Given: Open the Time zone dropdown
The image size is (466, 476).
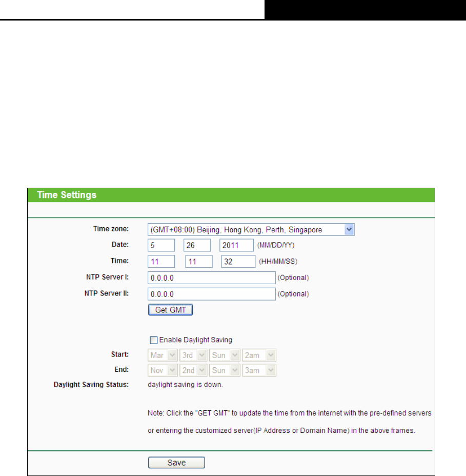Looking at the screenshot, I should (x=251, y=229).
